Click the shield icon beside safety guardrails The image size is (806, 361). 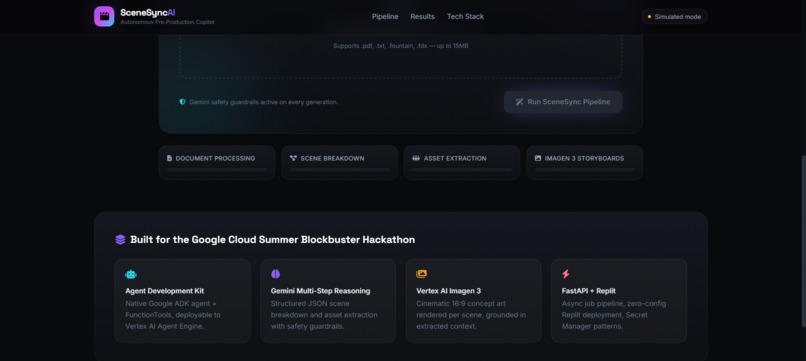(182, 102)
